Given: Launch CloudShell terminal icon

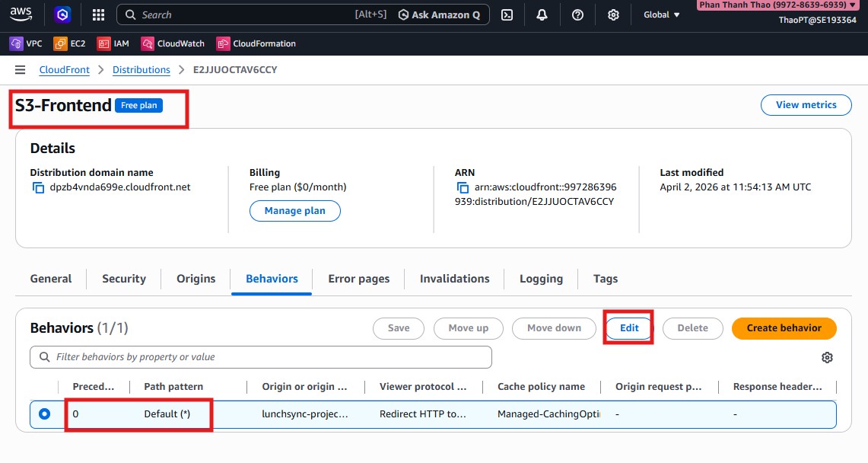Looking at the screenshot, I should [507, 14].
